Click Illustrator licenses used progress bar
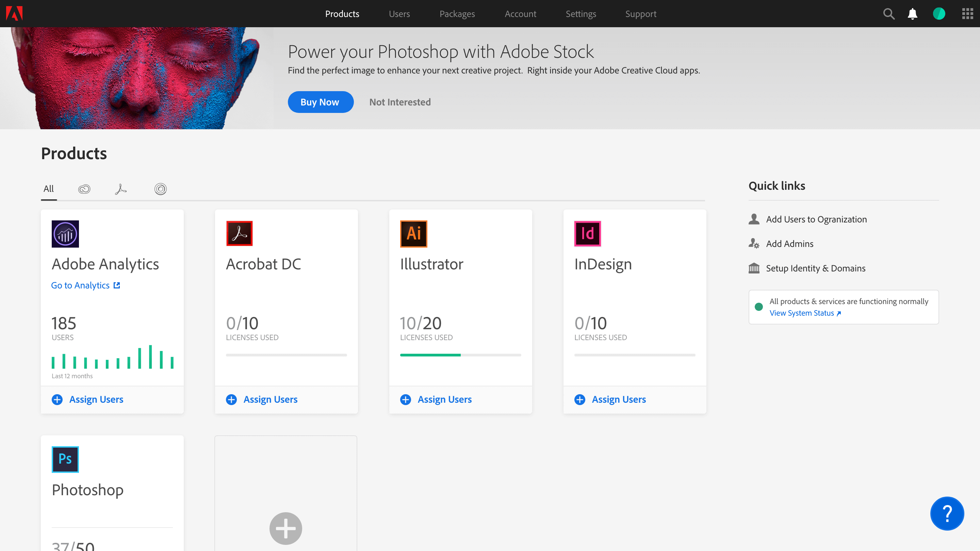 [x=460, y=355]
